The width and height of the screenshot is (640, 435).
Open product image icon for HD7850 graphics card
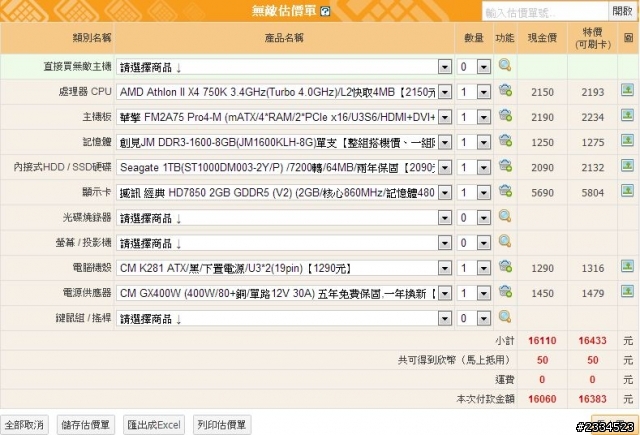pyautogui.click(x=627, y=191)
